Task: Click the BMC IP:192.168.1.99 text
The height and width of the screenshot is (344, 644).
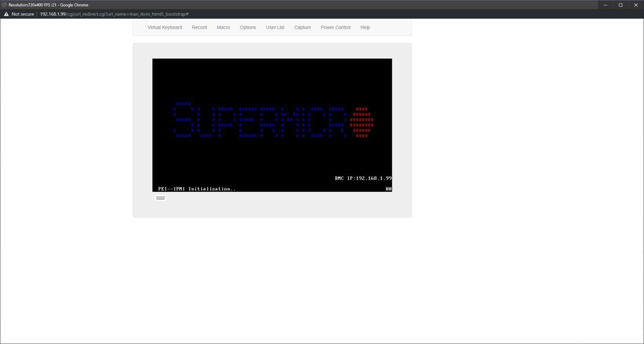Action: (x=363, y=178)
